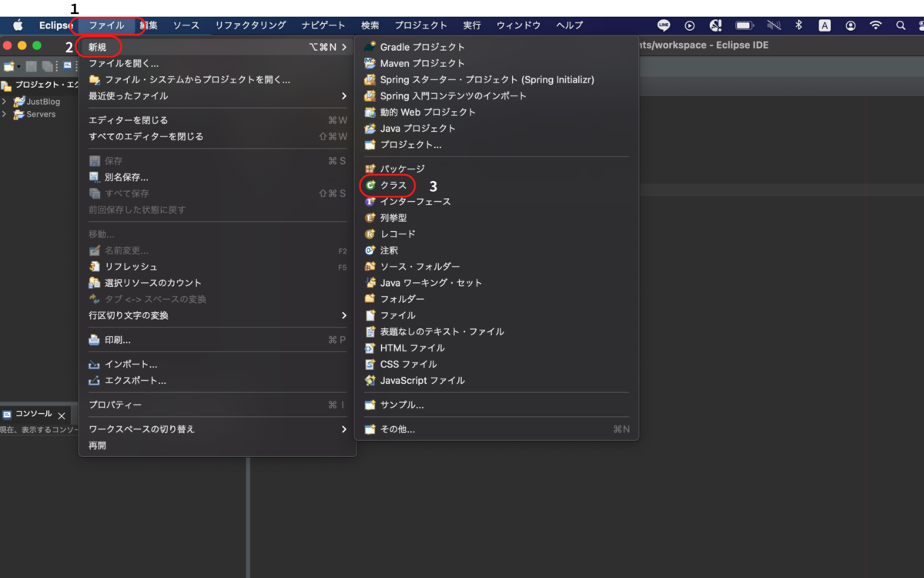Choose エクスポート... menu entry
924x578 pixels.
pyautogui.click(x=218, y=380)
